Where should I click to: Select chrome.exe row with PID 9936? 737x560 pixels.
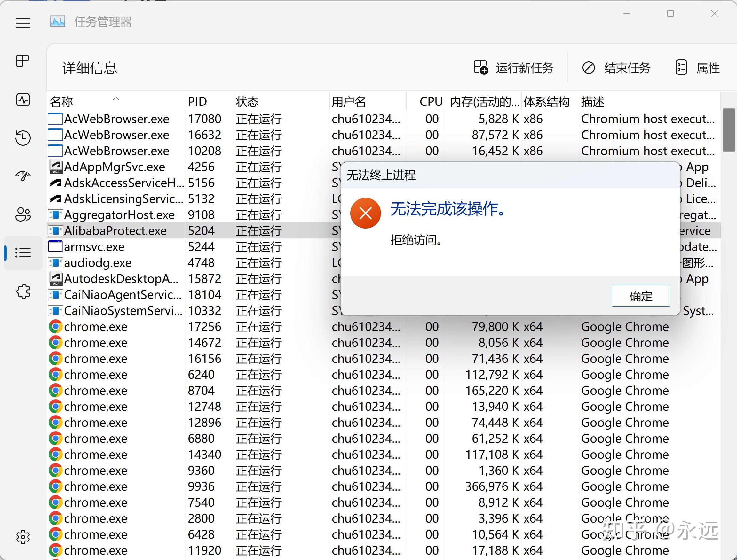[384, 487]
